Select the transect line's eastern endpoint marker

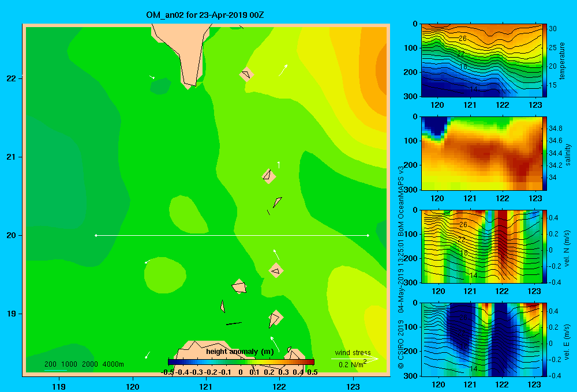point(368,235)
